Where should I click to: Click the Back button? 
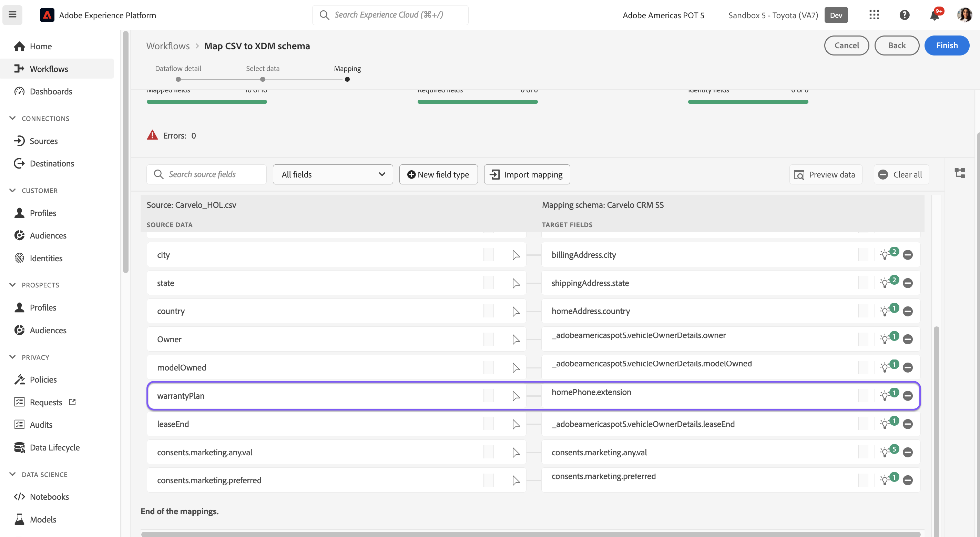coord(897,45)
